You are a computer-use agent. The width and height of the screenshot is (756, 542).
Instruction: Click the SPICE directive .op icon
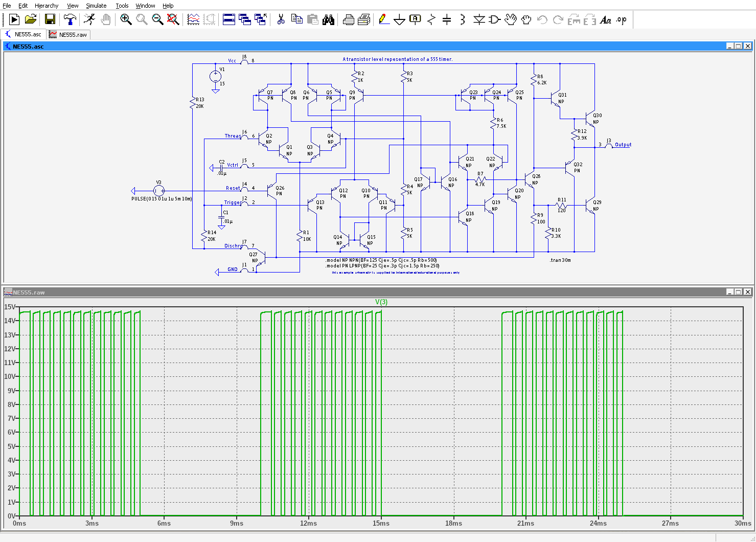point(621,20)
